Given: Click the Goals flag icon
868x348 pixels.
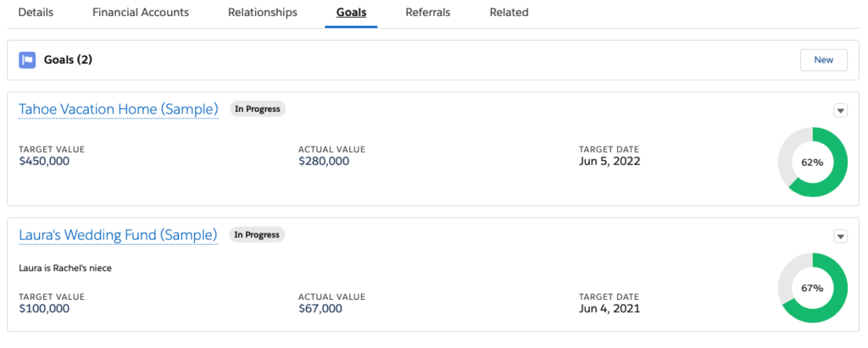Looking at the screenshot, I should (x=27, y=60).
